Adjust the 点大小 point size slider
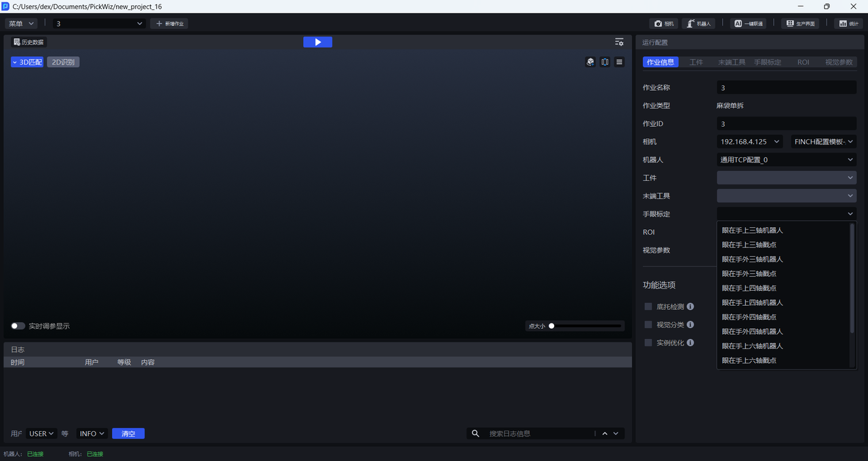Image resolution: width=868 pixels, height=461 pixels. (x=552, y=326)
